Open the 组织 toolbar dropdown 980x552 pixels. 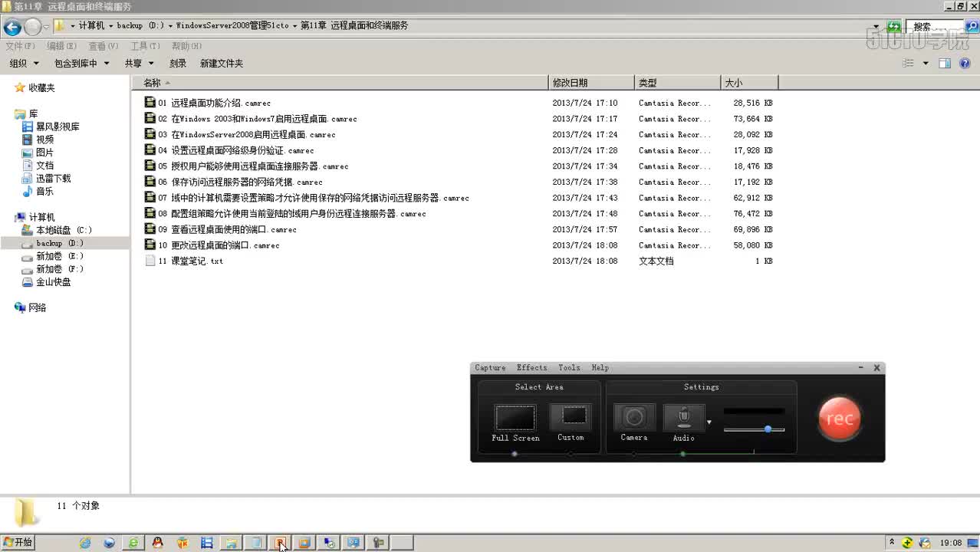(x=24, y=64)
